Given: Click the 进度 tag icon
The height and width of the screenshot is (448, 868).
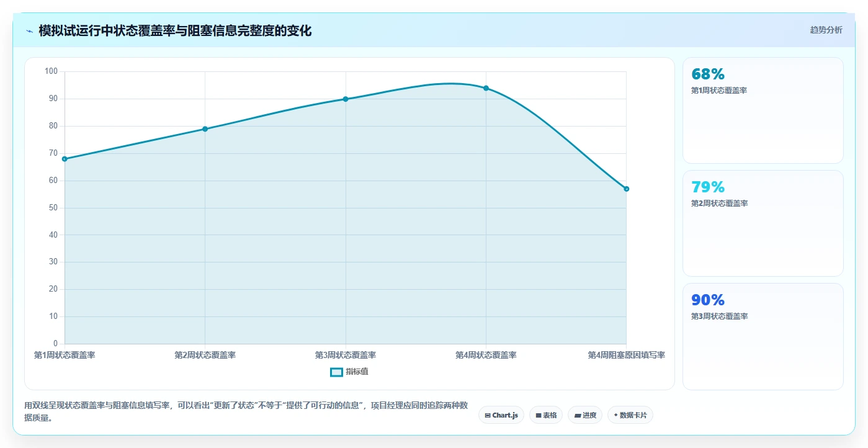Looking at the screenshot, I should [578, 415].
